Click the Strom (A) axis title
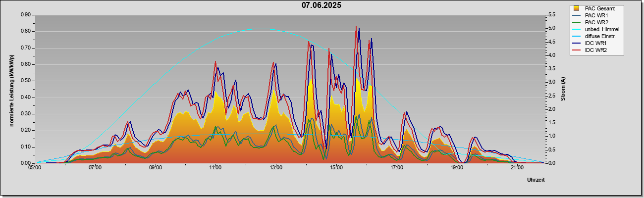The height and width of the screenshot is (198, 644). (563, 89)
